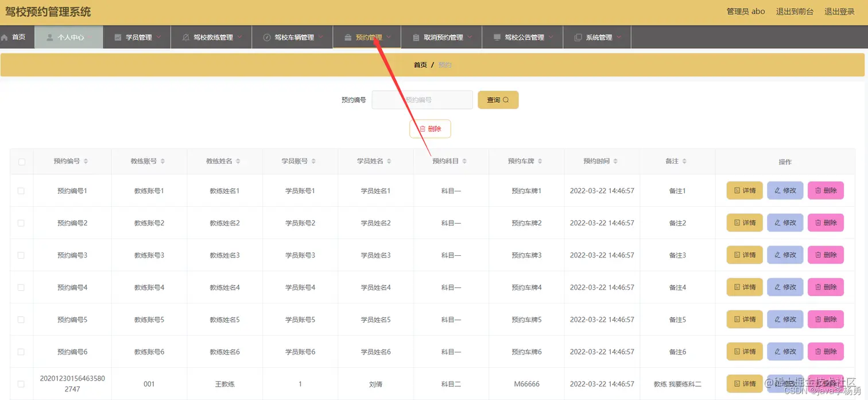Click the 科目二 subject cell
The height and width of the screenshot is (400, 868).
tap(451, 384)
